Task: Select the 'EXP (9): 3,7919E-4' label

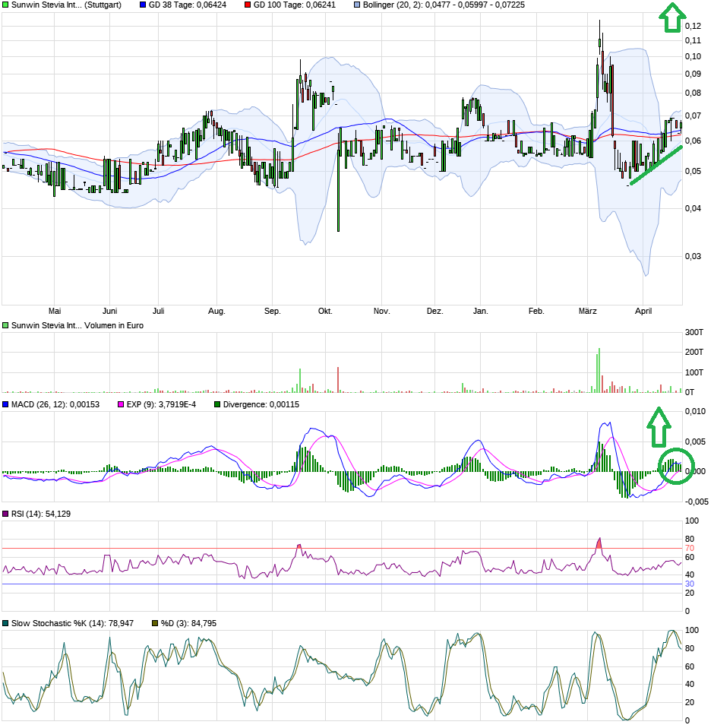Action: tap(162, 404)
